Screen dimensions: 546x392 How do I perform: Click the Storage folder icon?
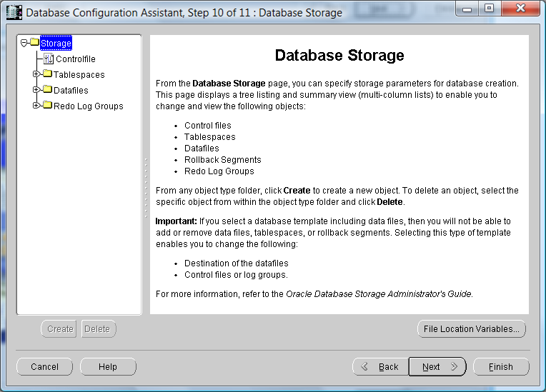pyautogui.click(x=34, y=42)
